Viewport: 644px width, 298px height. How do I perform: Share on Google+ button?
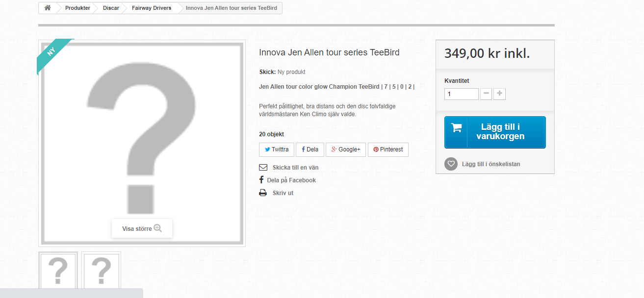click(346, 149)
